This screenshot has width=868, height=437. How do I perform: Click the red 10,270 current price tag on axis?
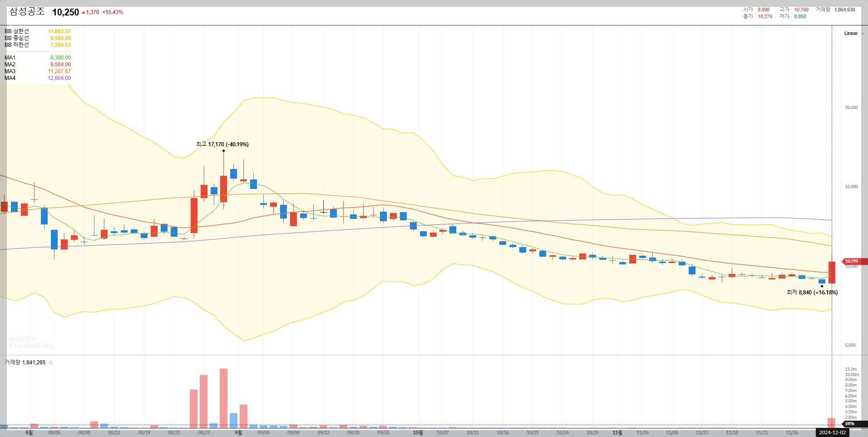point(854,261)
